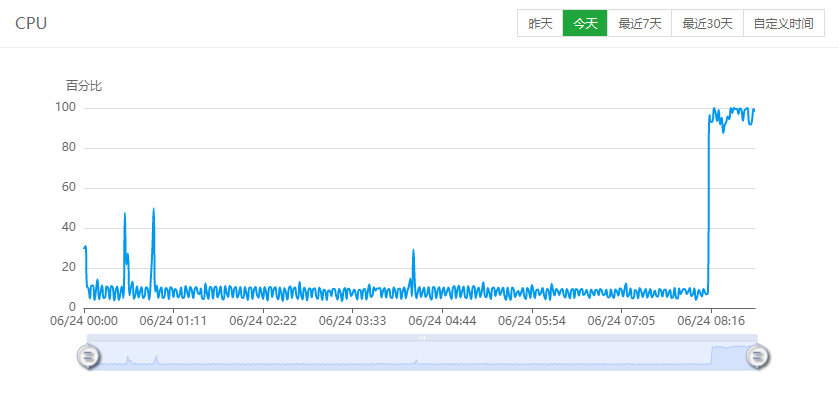Click the first spike near 40 percent
Image resolution: width=839 pixels, height=393 pixels.
point(125,214)
